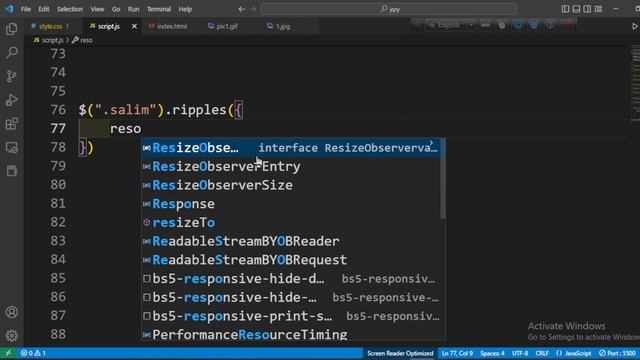Expand details chevron on ResizeObserver suggestion

[431, 143]
